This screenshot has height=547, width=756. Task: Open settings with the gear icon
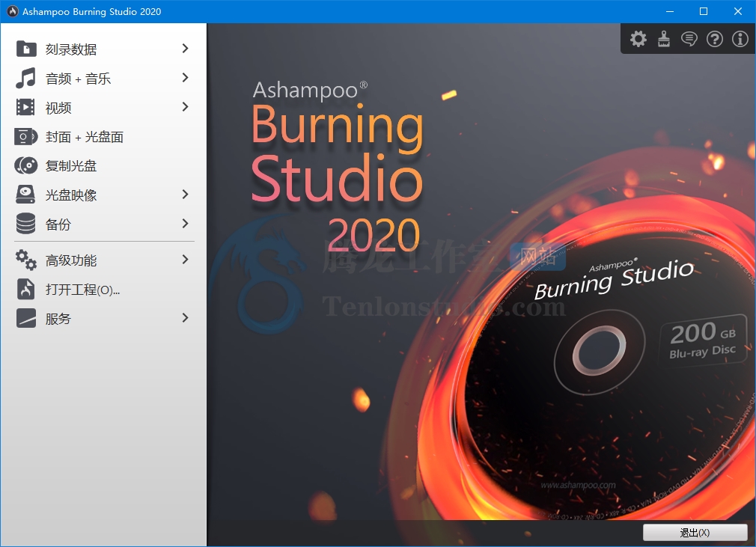pyautogui.click(x=638, y=39)
